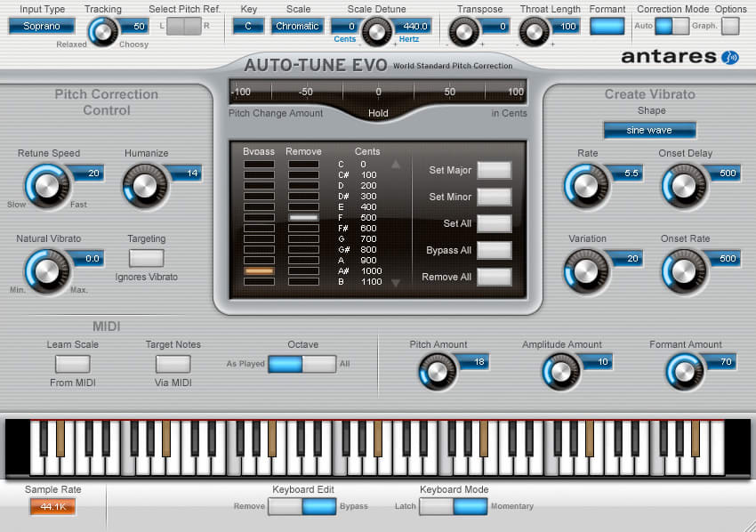Open the sine wave Shape dropdown

649,130
